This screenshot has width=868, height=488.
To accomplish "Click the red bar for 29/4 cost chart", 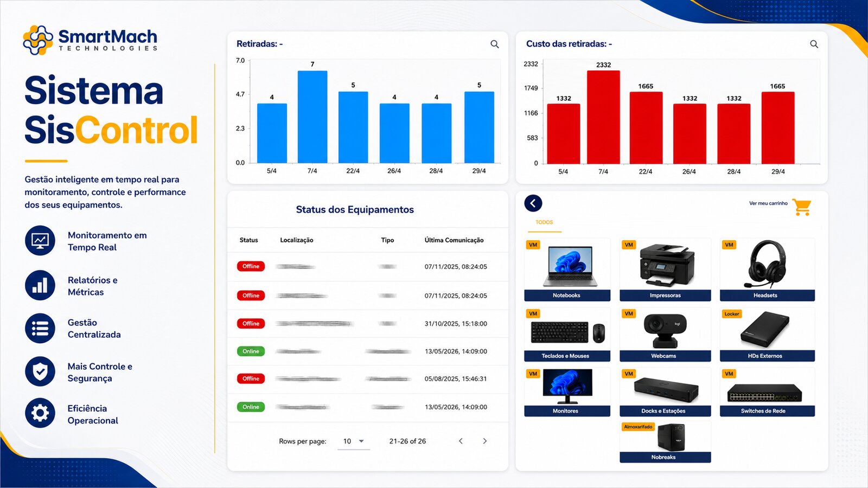I will pos(778,127).
